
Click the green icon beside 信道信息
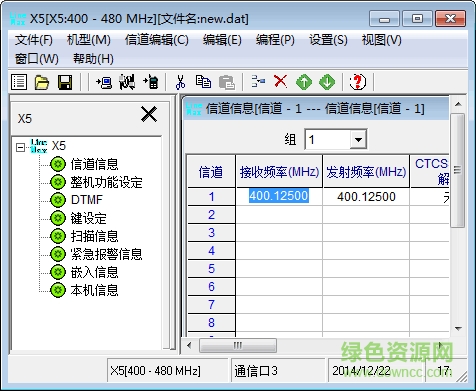click(58, 164)
